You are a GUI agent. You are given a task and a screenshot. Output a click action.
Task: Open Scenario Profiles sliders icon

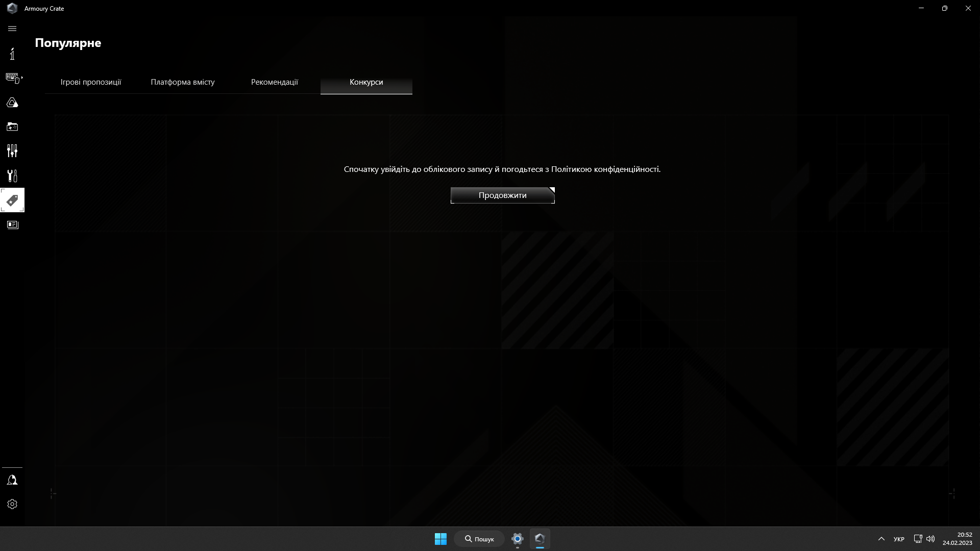coord(12,151)
